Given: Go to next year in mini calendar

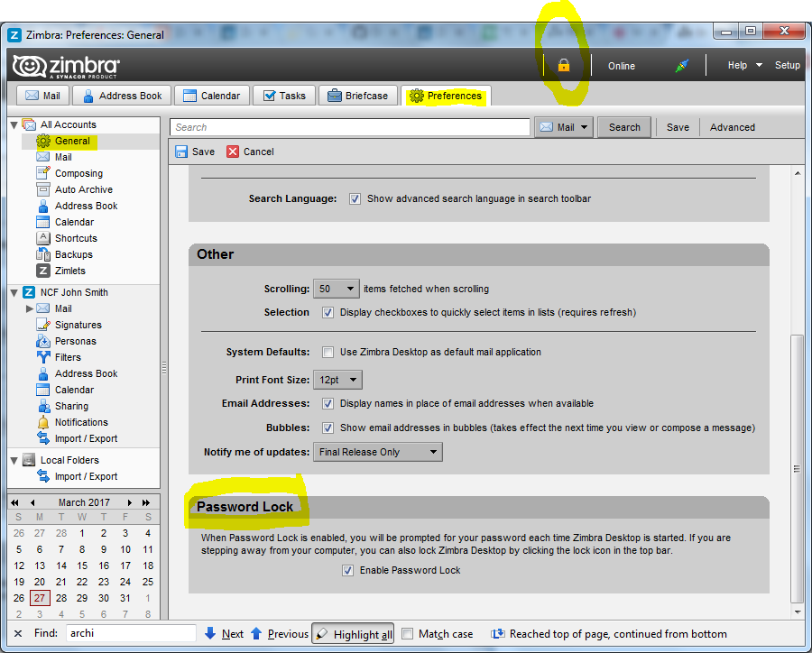Looking at the screenshot, I should [x=146, y=502].
